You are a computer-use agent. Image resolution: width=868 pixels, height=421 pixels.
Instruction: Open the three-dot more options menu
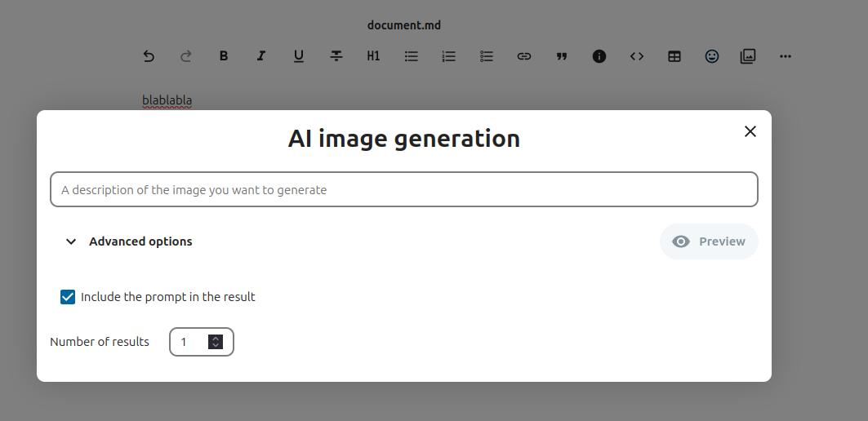point(786,56)
